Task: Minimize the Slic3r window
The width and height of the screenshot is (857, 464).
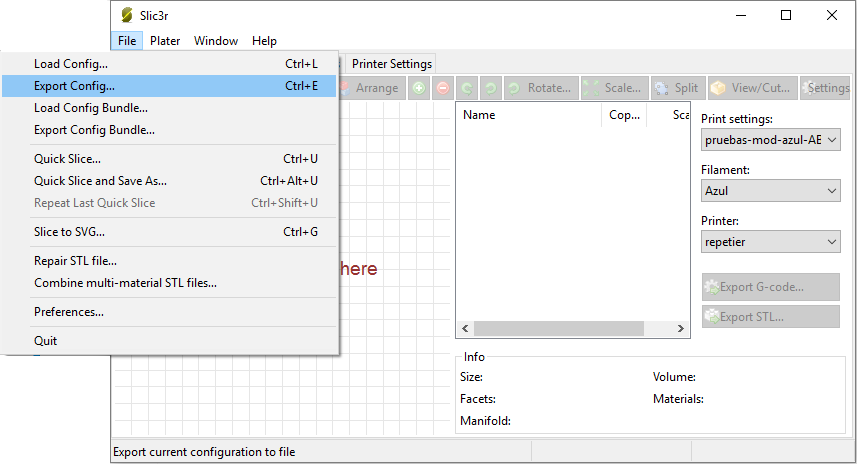Action: point(741,15)
